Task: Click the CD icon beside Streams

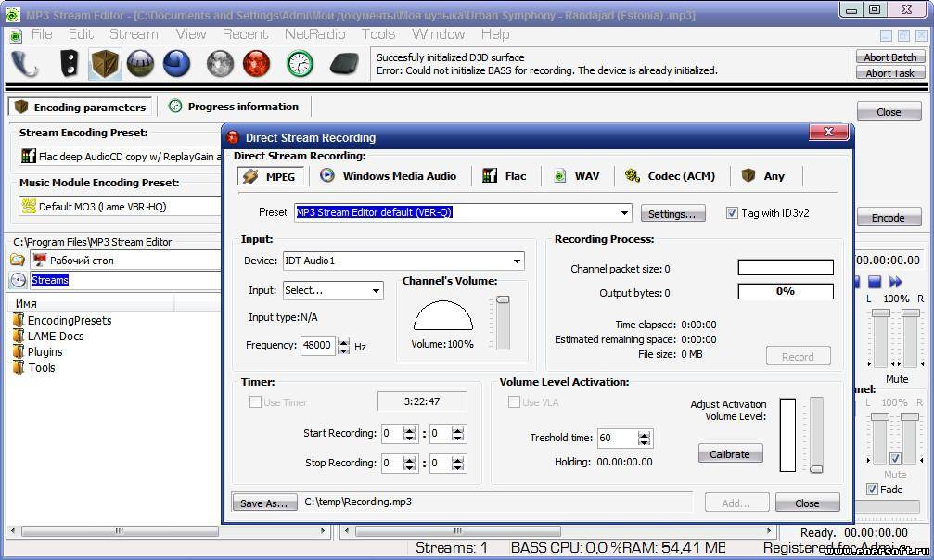Action: point(18,280)
